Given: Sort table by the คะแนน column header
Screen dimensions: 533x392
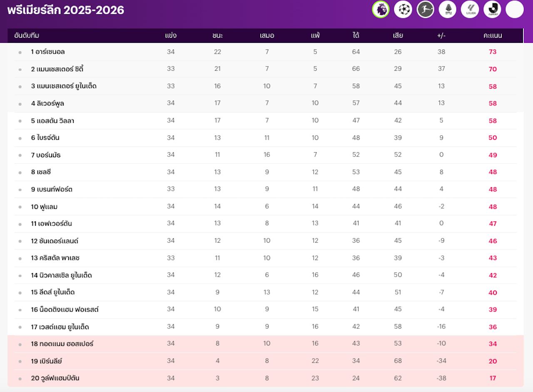Looking at the screenshot, I should click(x=493, y=35).
